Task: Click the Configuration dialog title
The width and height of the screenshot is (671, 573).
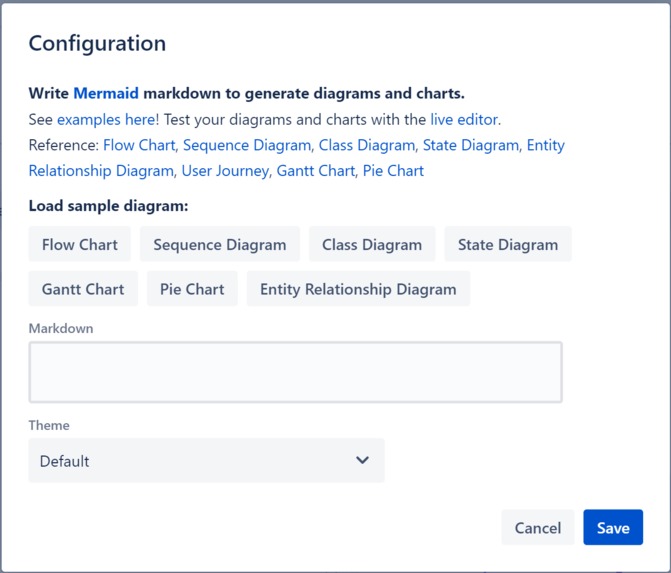Action: click(97, 43)
